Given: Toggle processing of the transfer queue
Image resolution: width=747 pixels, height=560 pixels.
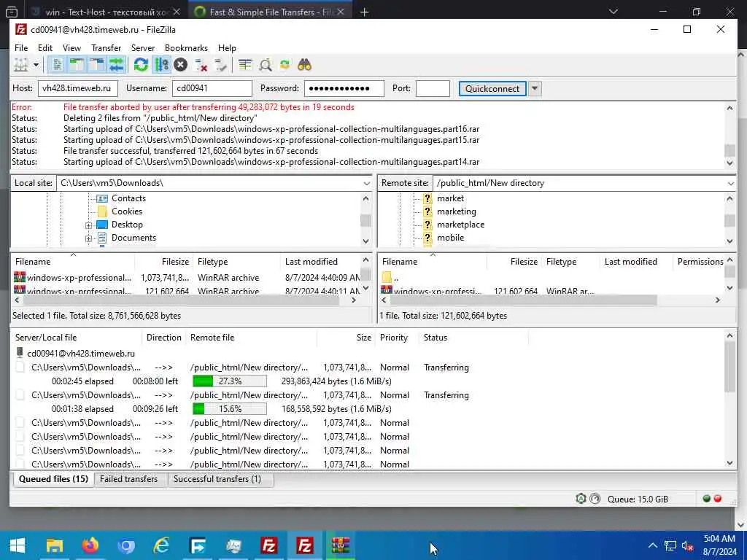Looking at the screenshot, I should point(161,65).
